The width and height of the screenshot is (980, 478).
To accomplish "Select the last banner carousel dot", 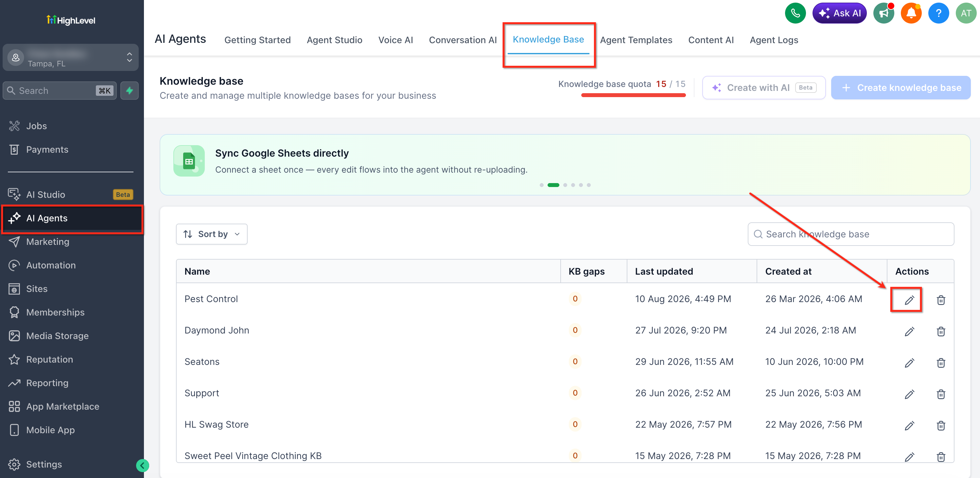I will pos(588,185).
